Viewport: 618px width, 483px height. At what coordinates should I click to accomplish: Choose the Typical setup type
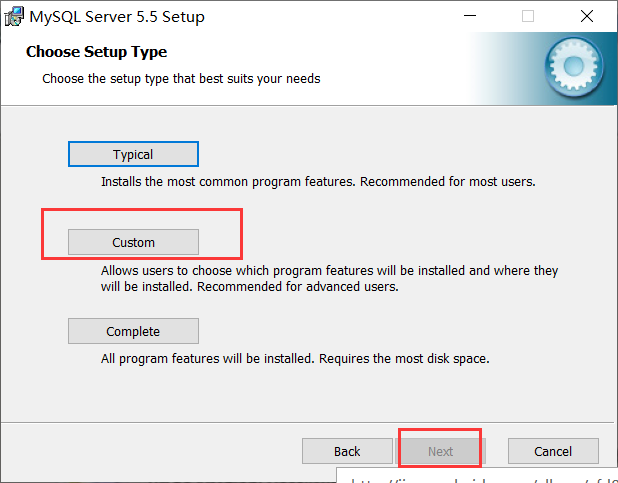(x=133, y=154)
